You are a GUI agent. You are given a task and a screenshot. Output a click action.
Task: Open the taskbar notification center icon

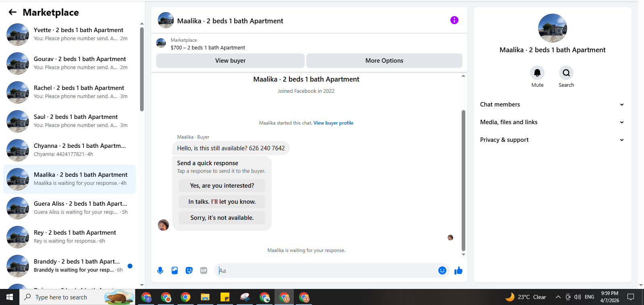[631, 297]
